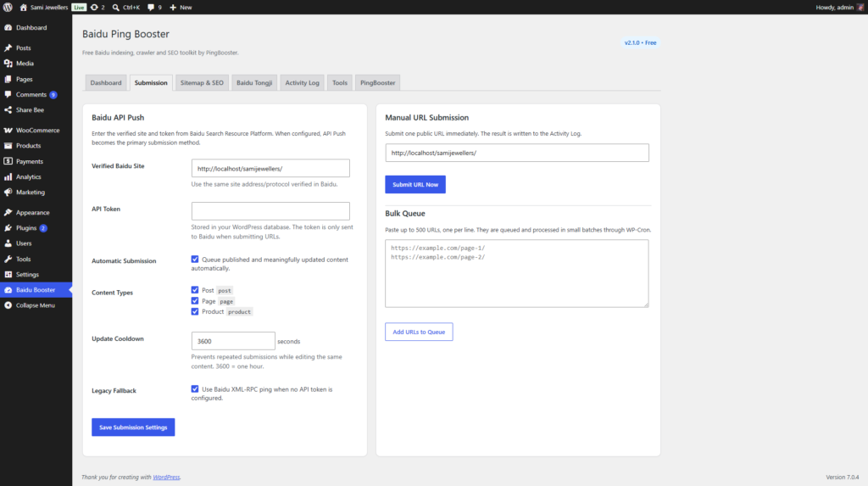
Task: Click the WooCommerce sidebar icon
Action: [8, 131]
